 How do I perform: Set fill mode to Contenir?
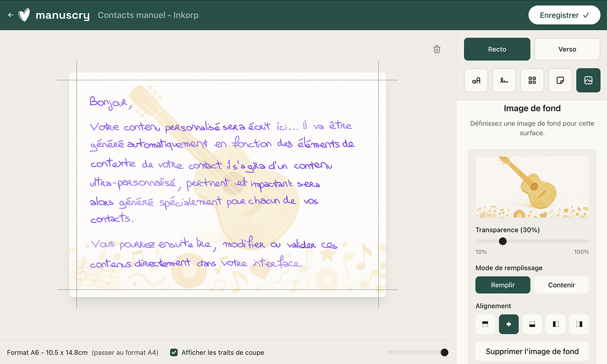click(561, 285)
